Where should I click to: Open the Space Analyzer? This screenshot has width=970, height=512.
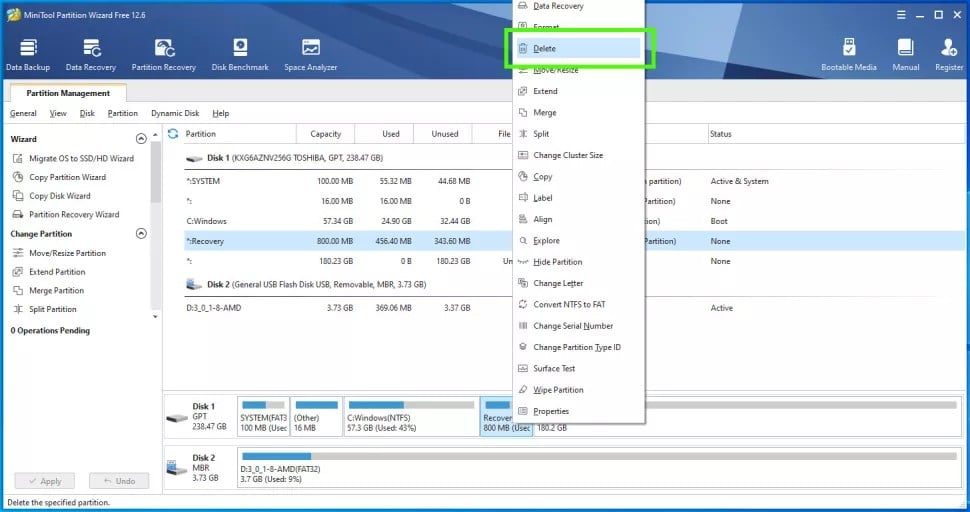(x=311, y=54)
